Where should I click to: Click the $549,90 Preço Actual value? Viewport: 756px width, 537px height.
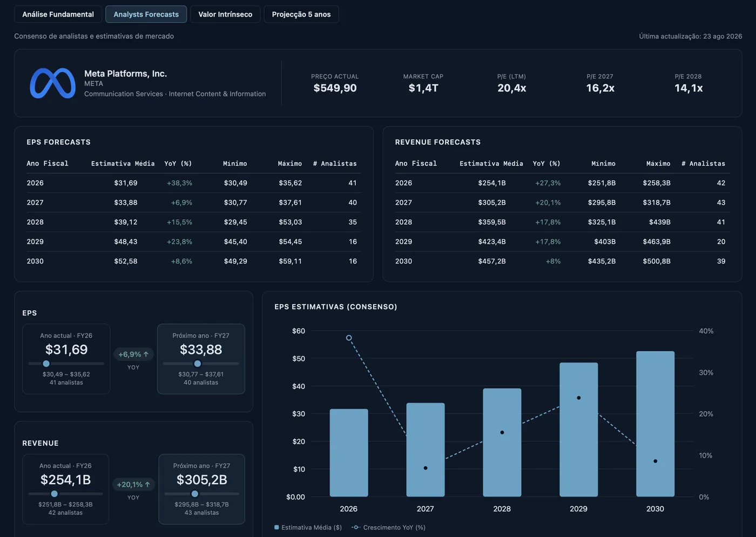click(x=335, y=88)
